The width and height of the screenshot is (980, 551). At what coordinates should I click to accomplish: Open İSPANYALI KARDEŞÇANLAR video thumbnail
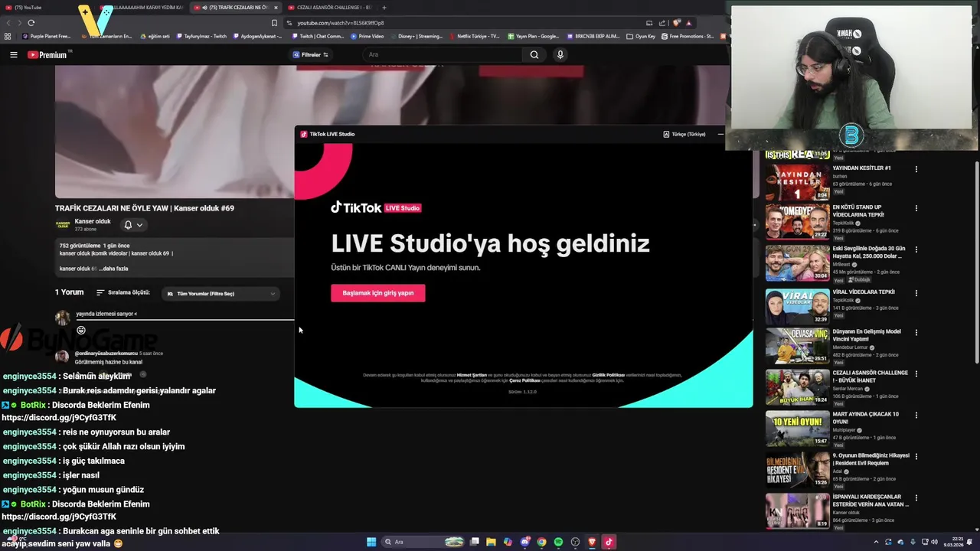coord(797,511)
